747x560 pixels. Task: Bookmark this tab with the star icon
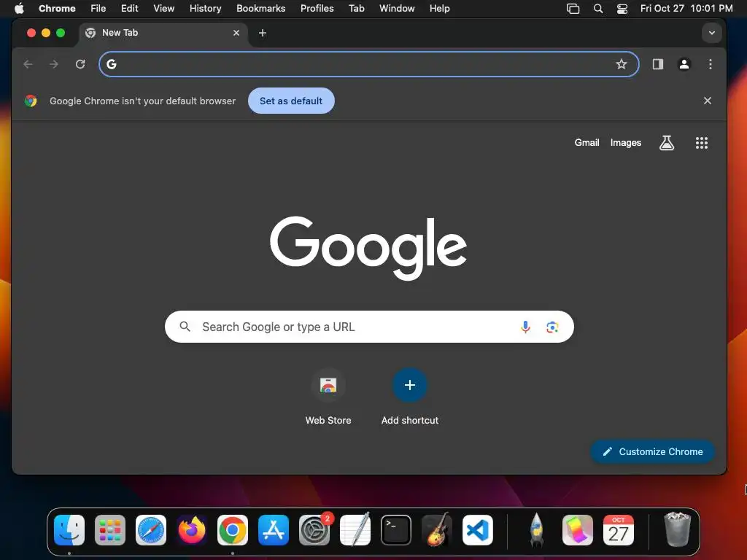[x=622, y=64]
